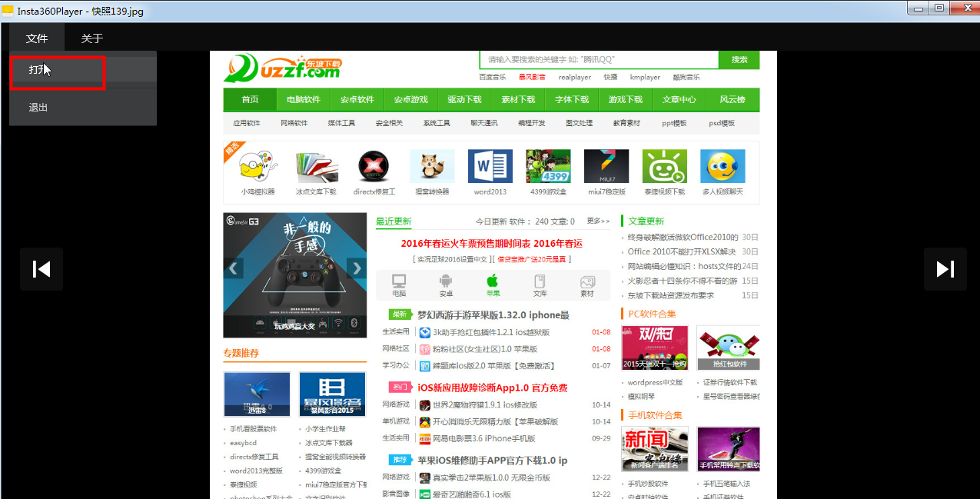Click the 多人视频聊天 smiley icon
Viewport: 980px width, 499px height.
pyautogui.click(x=723, y=166)
